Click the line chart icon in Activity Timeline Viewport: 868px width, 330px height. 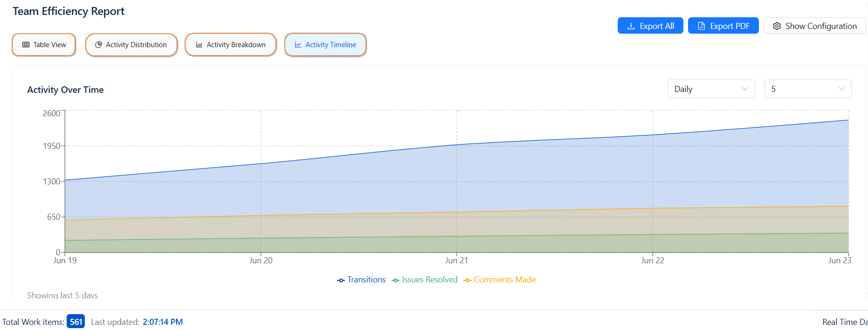coord(298,45)
